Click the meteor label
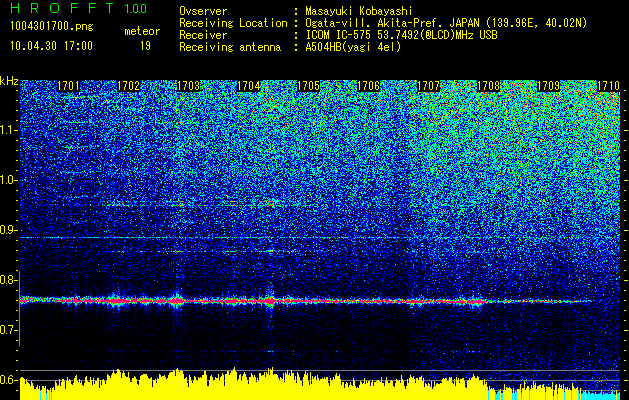 142,31
